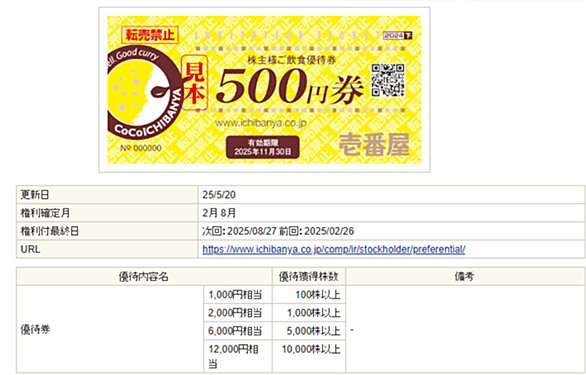This screenshot has width=586, height=375.
Task: Select the 6,000円相当 cell
Action: pos(238,331)
